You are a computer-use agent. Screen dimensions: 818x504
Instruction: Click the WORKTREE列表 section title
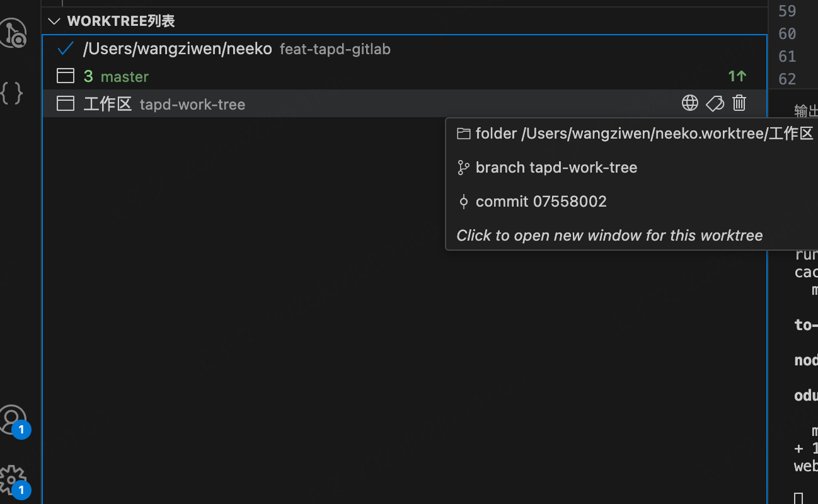(121, 21)
